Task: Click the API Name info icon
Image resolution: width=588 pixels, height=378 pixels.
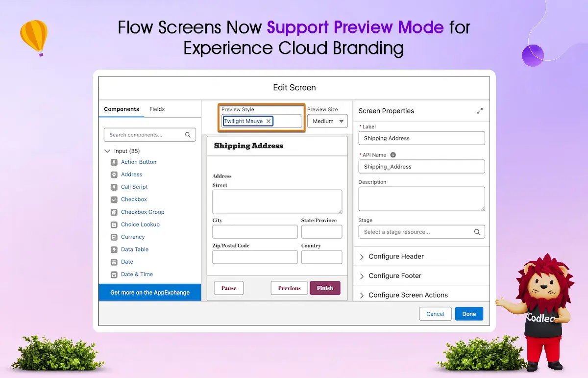Action: [x=393, y=155]
